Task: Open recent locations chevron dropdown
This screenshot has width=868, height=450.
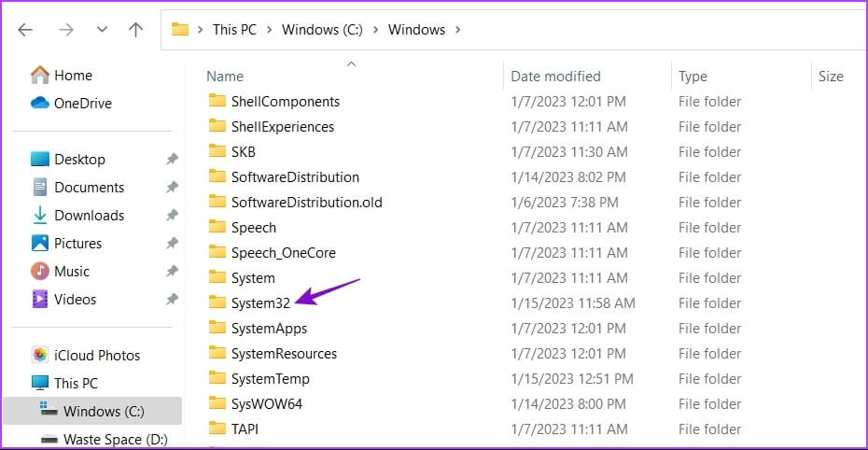Action: [102, 30]
